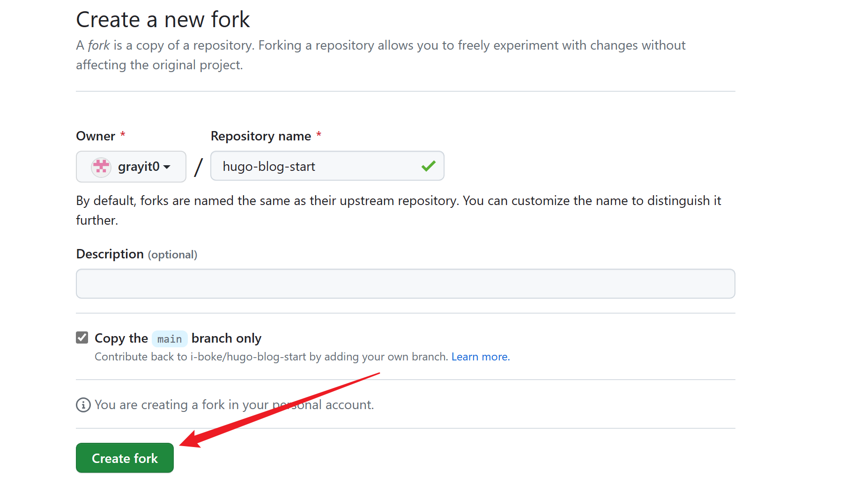The image size is (868, 484).
Task: Click the "Copy the main branch only" label text
Action: (x=226, y=338)
